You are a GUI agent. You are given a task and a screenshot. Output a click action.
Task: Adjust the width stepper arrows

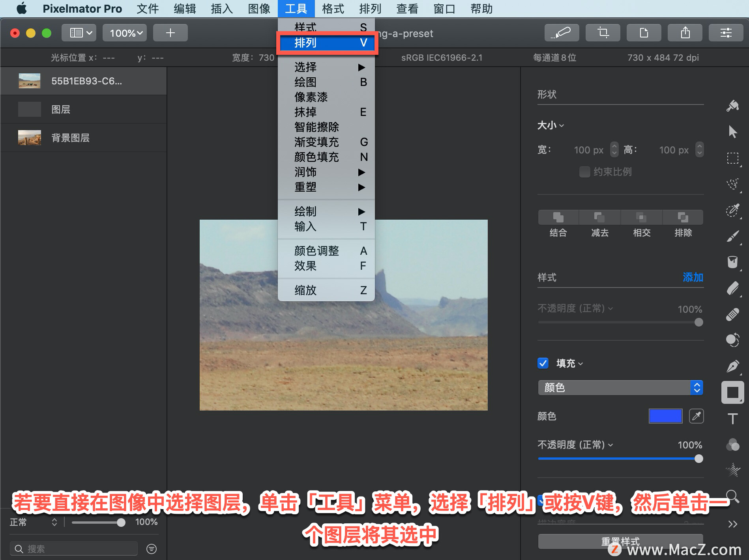tap(614, 149)
